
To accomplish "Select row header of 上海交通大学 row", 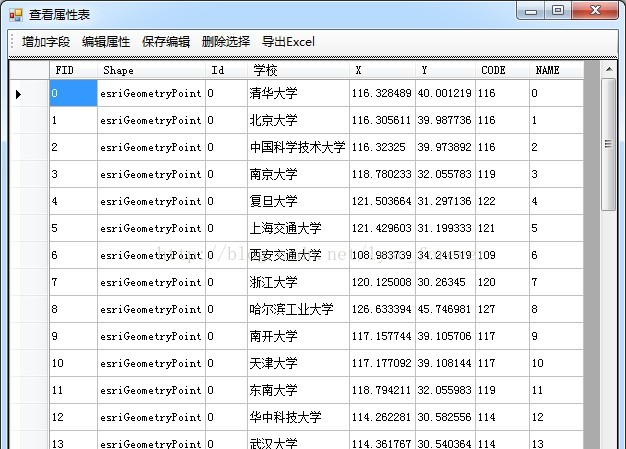I will [x=30, y=228].
